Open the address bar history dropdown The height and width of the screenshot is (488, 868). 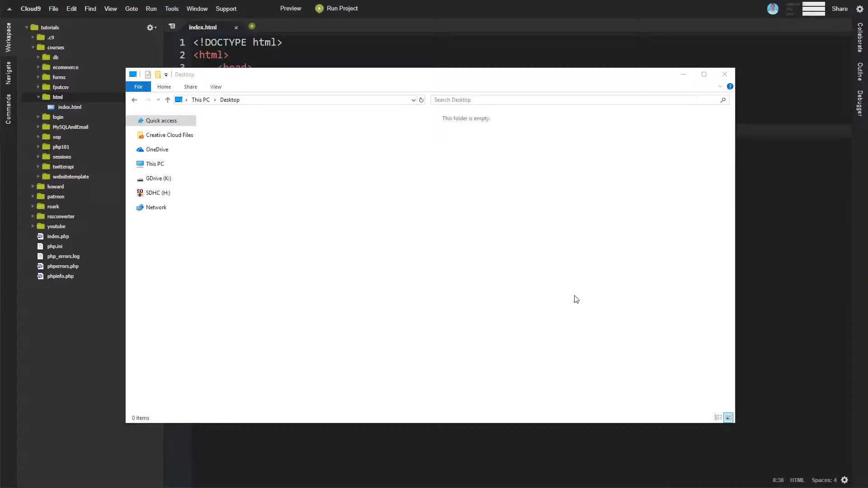click(x=413, y=100)
